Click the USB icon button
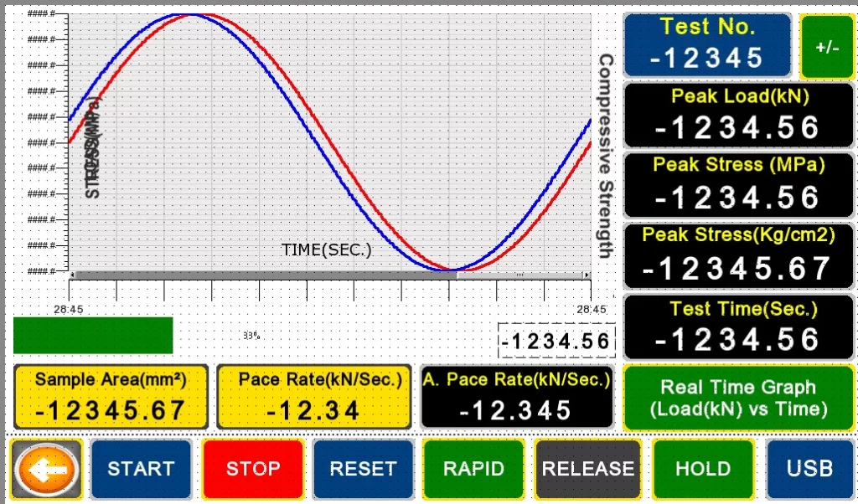 click(809, 469)
